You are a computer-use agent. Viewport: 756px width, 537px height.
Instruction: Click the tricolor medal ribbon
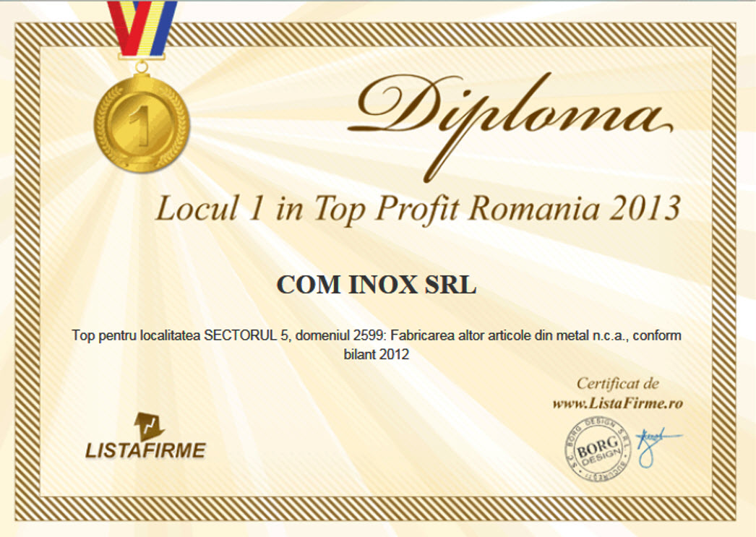(142, 29)
